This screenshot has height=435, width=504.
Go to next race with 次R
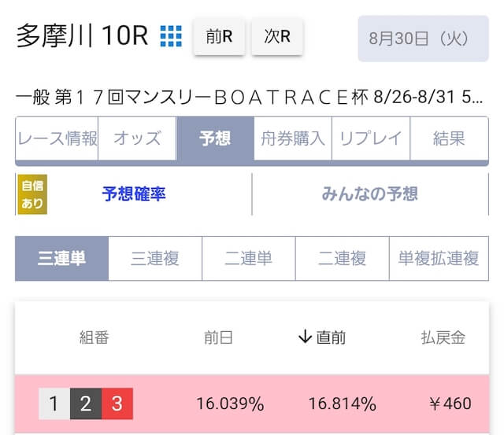coord(277,36)
